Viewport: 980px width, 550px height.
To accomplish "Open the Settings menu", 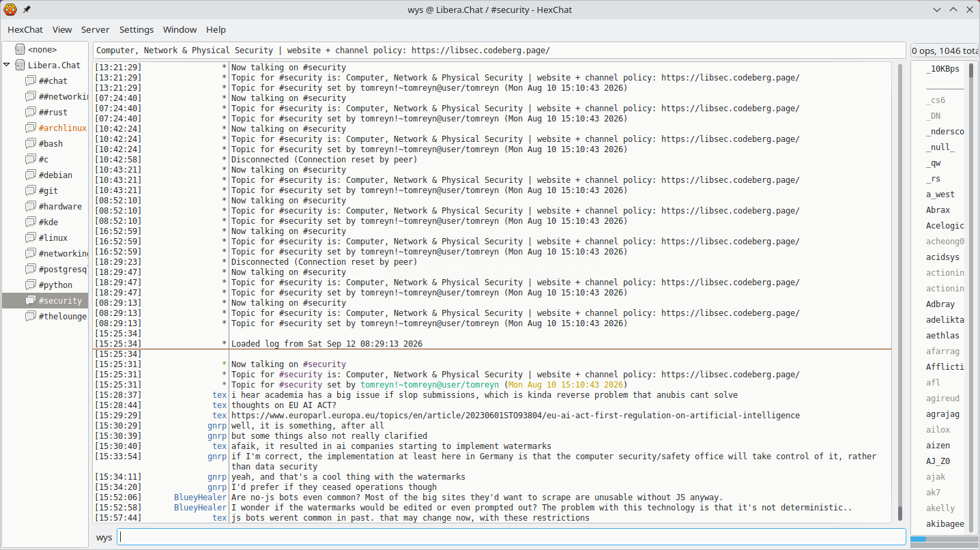I will (136, 29).
